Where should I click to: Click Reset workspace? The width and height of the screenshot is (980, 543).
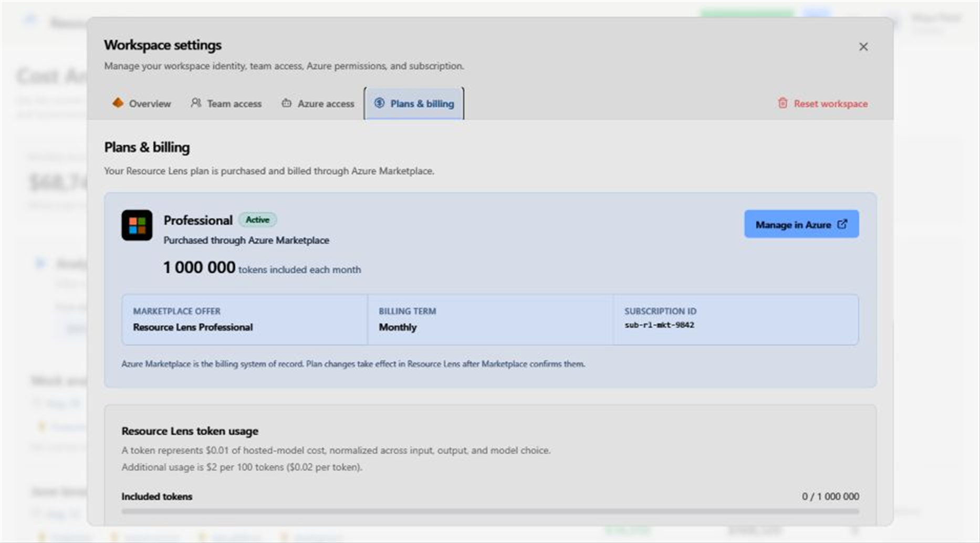point(822,103)
